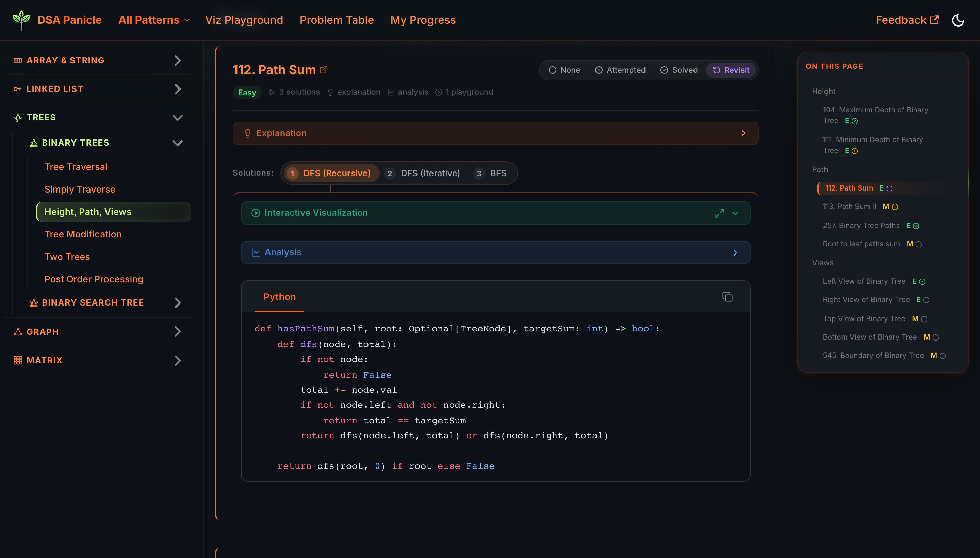This screenshot has height=558, width=980.
Task: Open the external link icon beside 112. Path Sum title
Action: (324, 70)
